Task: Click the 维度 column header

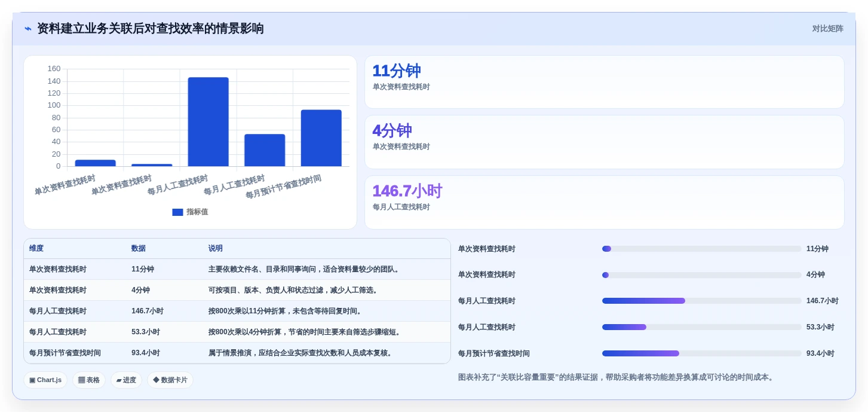Action: click(36, 249)
